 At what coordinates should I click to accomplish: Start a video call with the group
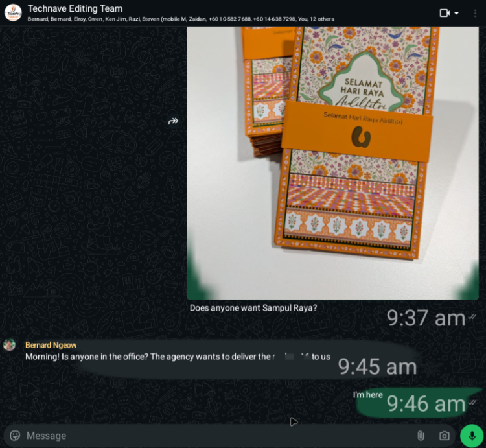445,13
